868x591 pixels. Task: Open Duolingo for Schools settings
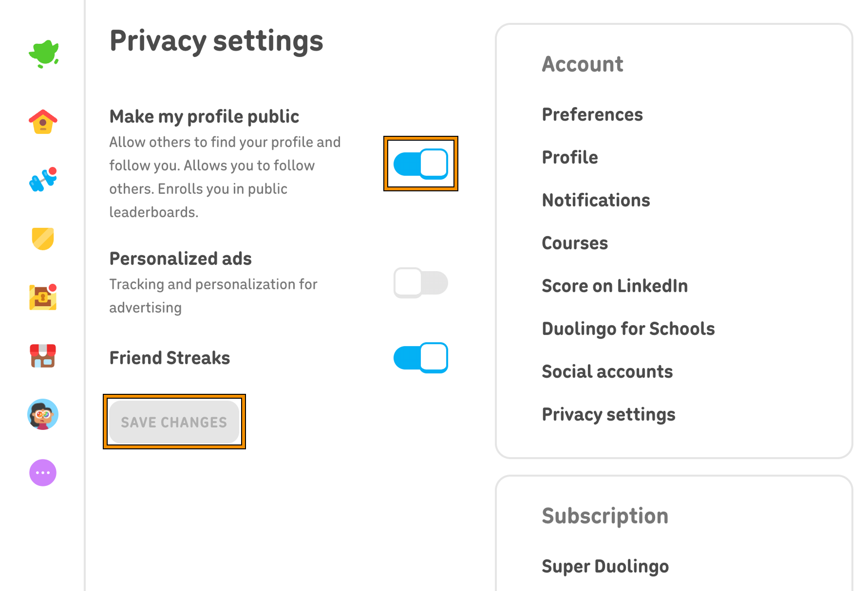(628, 329)
